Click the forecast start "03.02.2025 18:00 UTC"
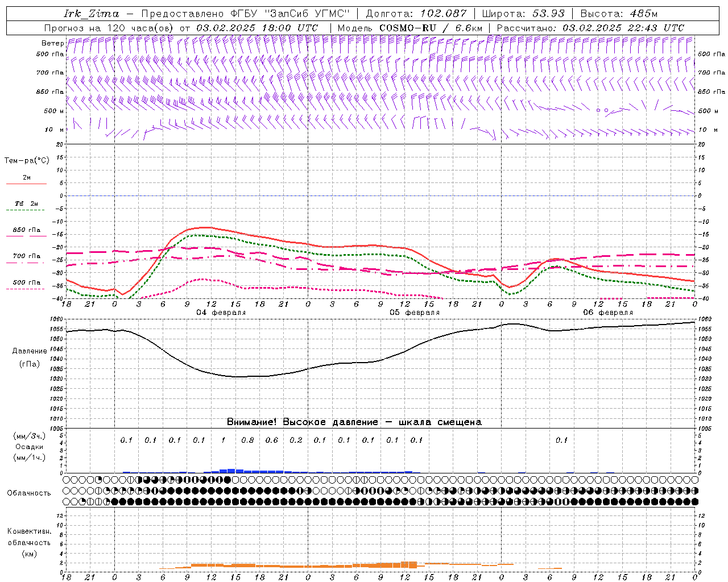Viewport: 728px width, 582px height. [257, 28]
